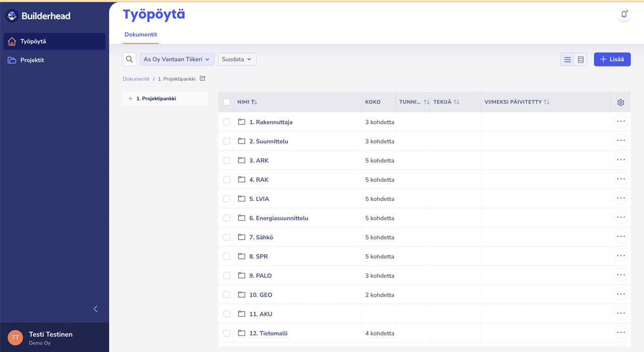Switch to compact card view icon

[581, 59]
